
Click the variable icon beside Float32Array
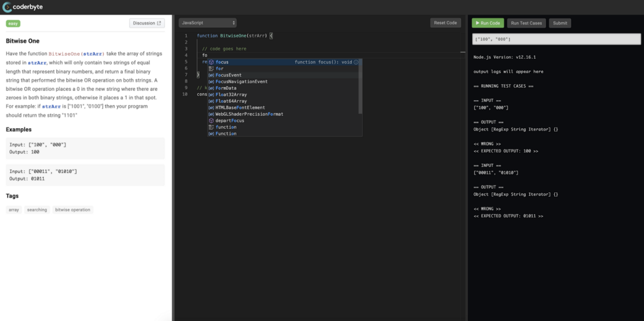pyautogui.click(x=211, y=95)
